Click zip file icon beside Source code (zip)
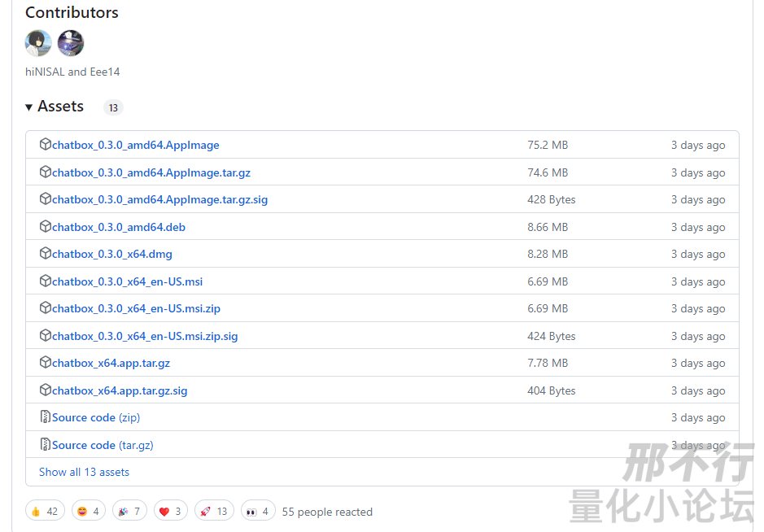 pos(46,417)
